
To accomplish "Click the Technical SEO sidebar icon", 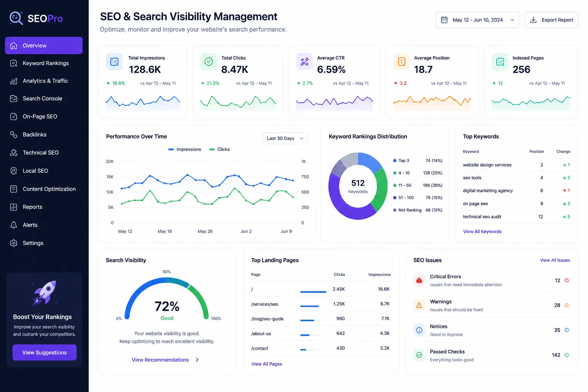I will (14, 153).
